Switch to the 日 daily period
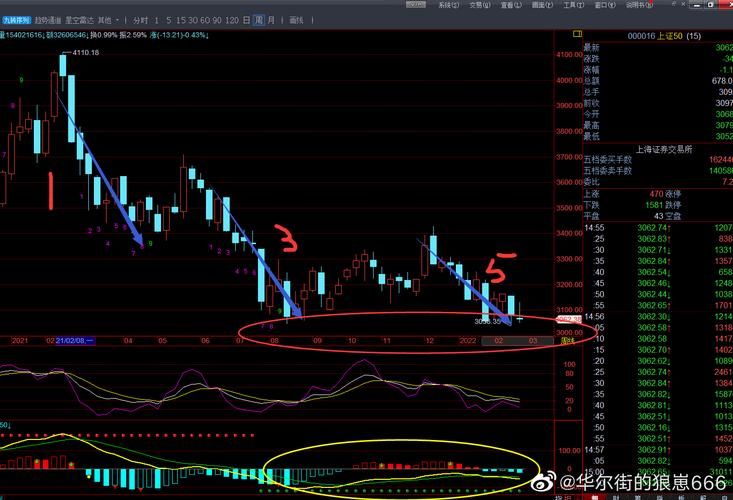This screenshot has height=500, width=733. pos(247,20)
